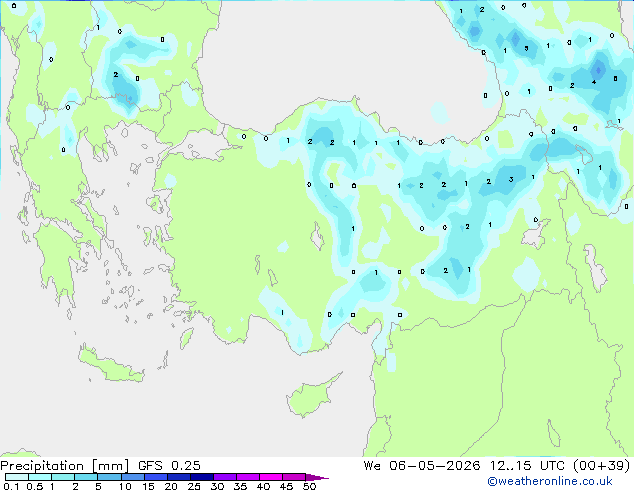Screen dimensions: 634x490
Task: Click the legend label '0.1'
Action: pyautogui.click(x=11, y=486)
